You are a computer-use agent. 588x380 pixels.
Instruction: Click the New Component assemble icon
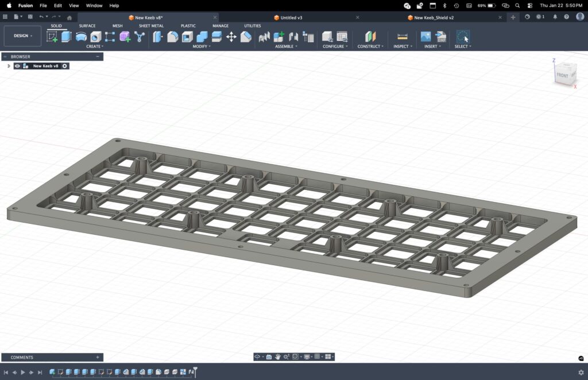click(278, 37)
